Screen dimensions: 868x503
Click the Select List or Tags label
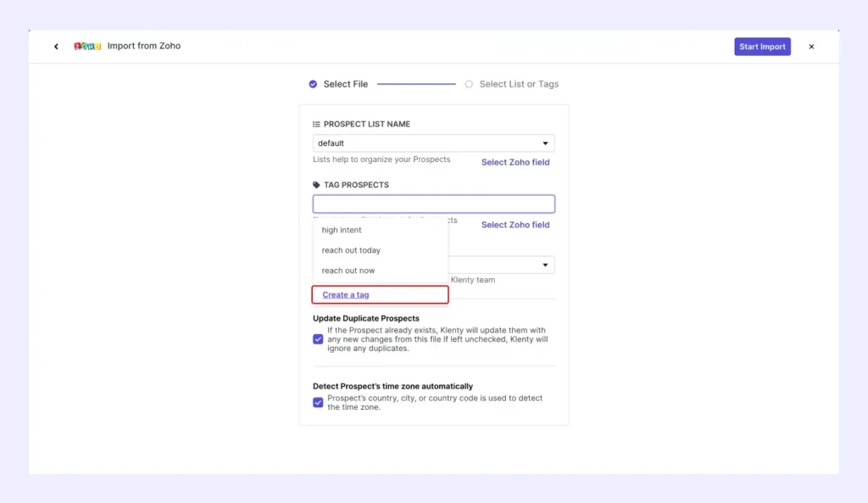519,84
